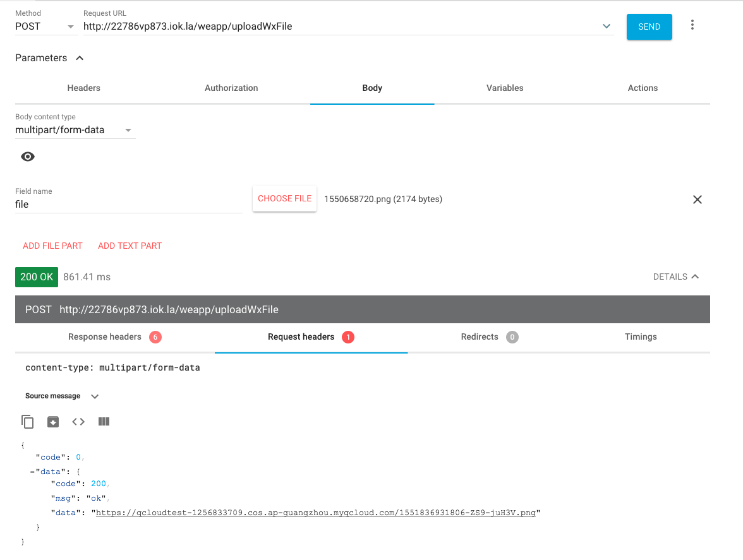Select the code view icon for the response
Viewport: 743px width, 560px height.
[x=78, y=421]
